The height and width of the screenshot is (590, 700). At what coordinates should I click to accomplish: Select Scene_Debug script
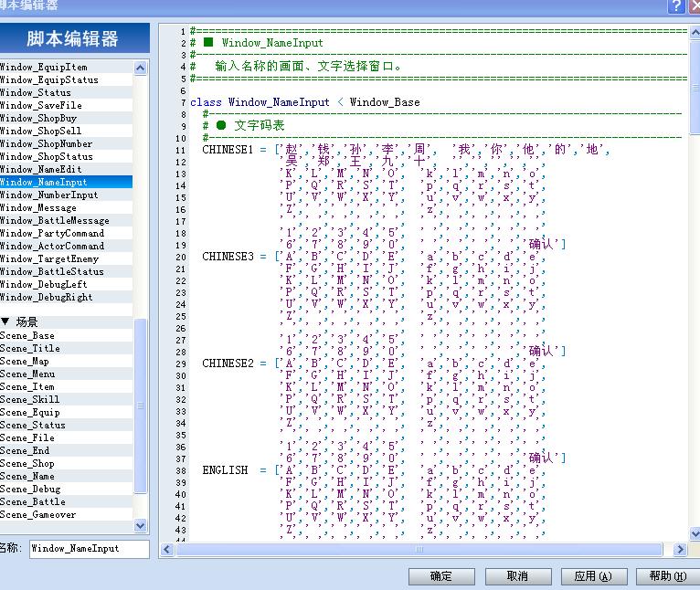(66, 490)
